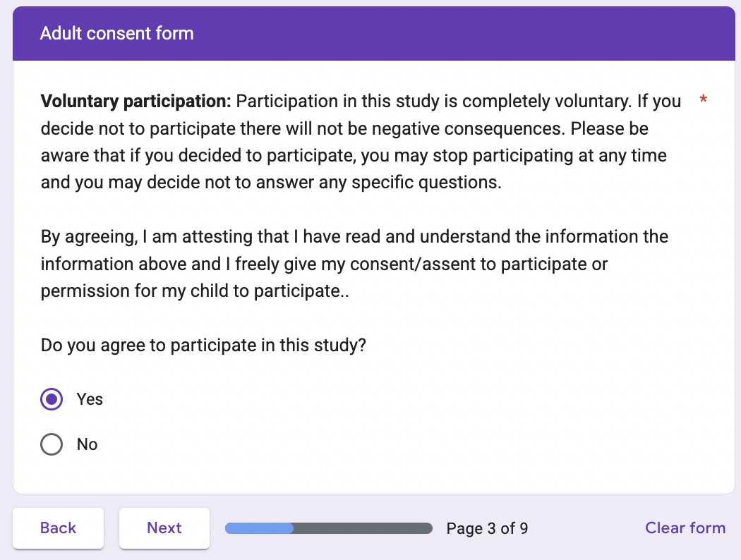
Task: Click the 'Adult consent form' section header
Action: (117, 33)
